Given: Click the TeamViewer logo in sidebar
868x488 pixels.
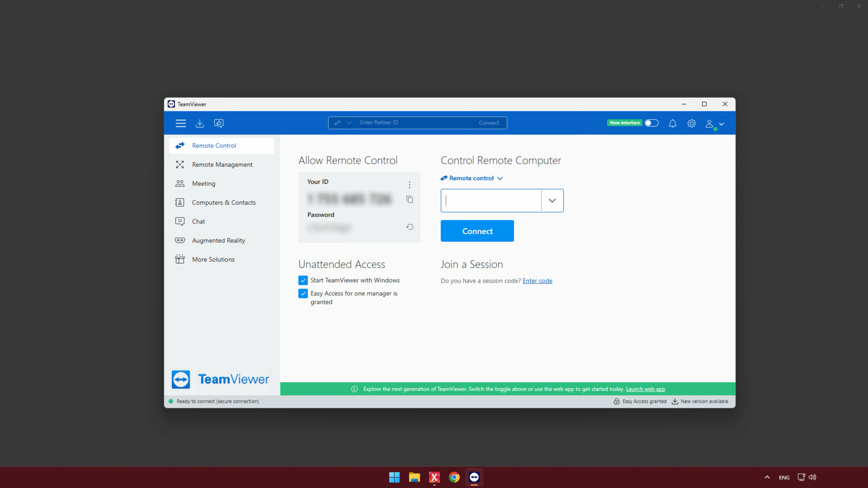Looking at the screenshot, I should [220, 379].
